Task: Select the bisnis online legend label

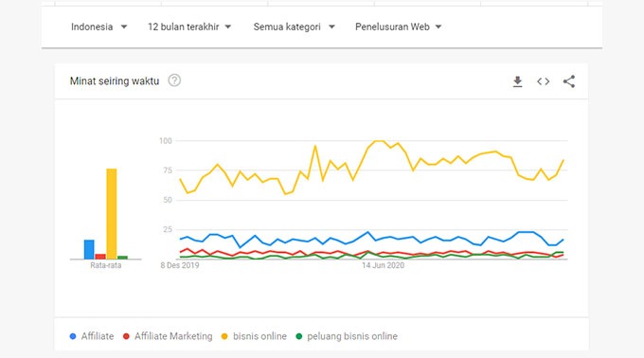Action: click(259, 336)
